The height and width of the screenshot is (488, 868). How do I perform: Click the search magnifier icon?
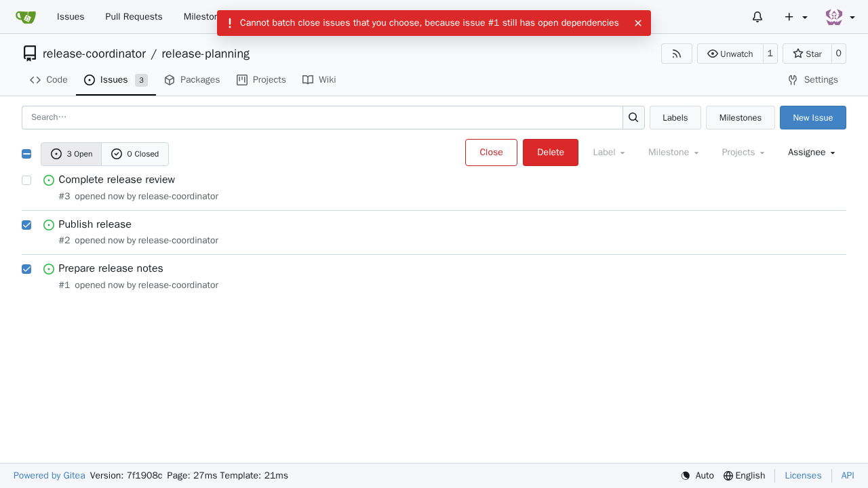tap(633, 117)
